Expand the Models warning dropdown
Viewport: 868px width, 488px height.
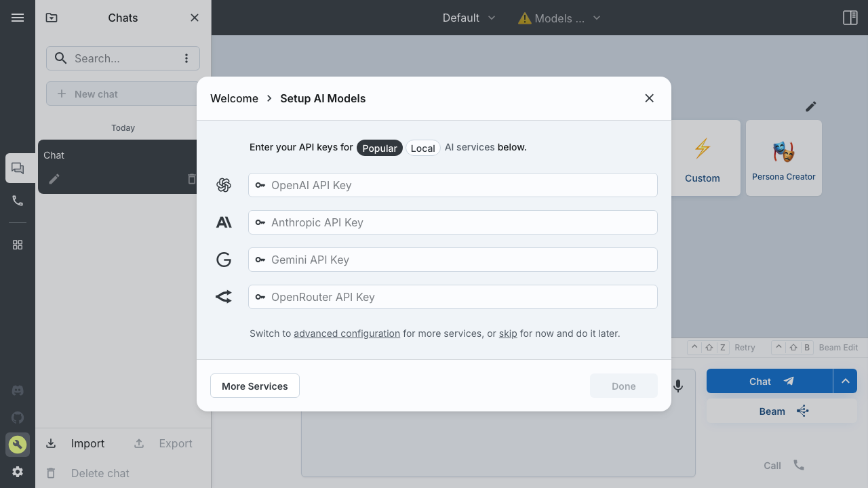559,18
